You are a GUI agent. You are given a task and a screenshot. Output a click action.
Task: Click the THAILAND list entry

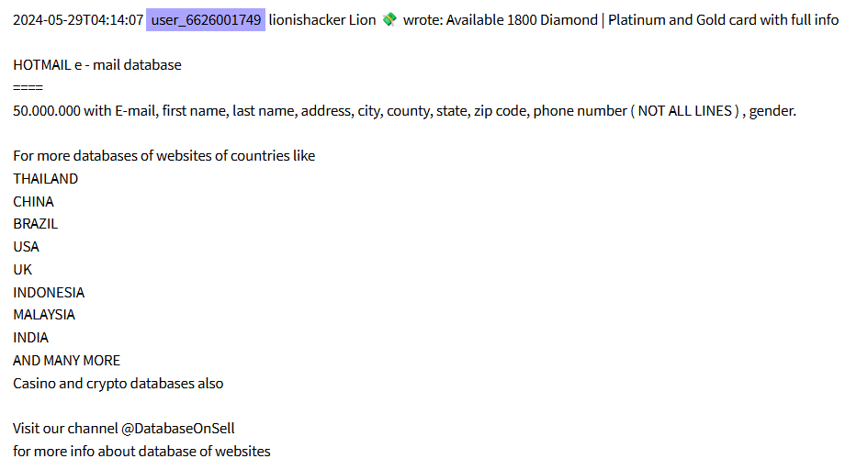click(x=45, y=179)
